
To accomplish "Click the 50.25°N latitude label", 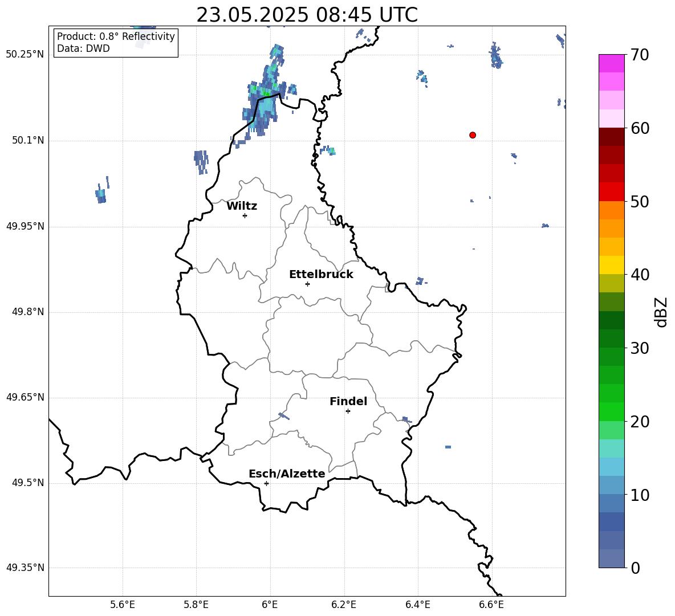I will [25, 55].
